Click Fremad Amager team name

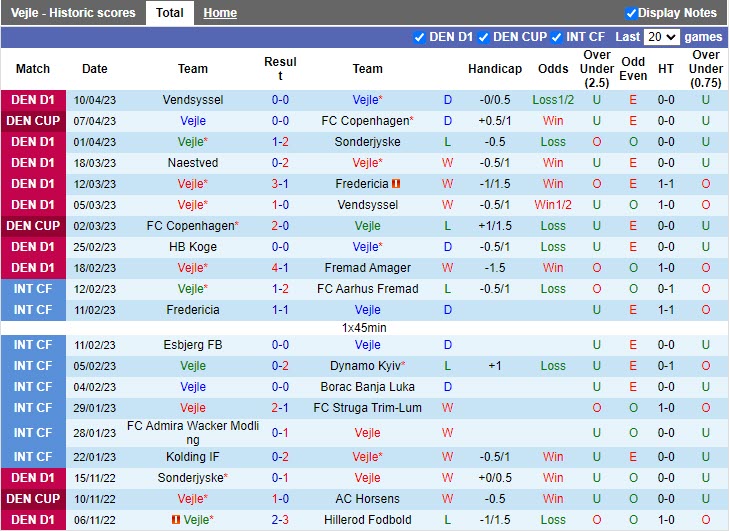[x=367, y=268]
